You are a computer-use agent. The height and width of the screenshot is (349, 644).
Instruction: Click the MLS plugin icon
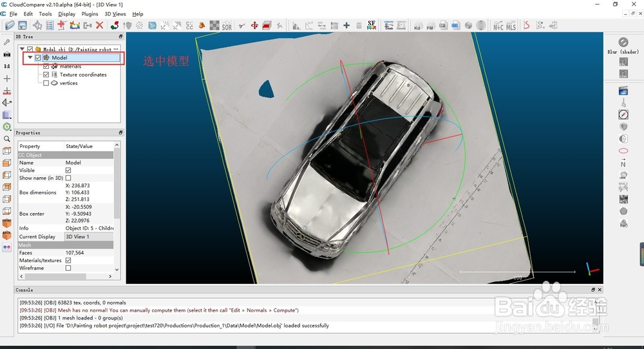511,26
